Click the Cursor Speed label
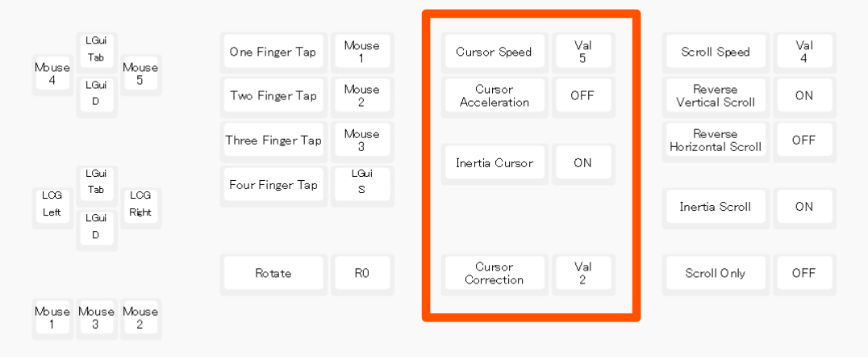868x357 pixels. [x=495, y=52]
